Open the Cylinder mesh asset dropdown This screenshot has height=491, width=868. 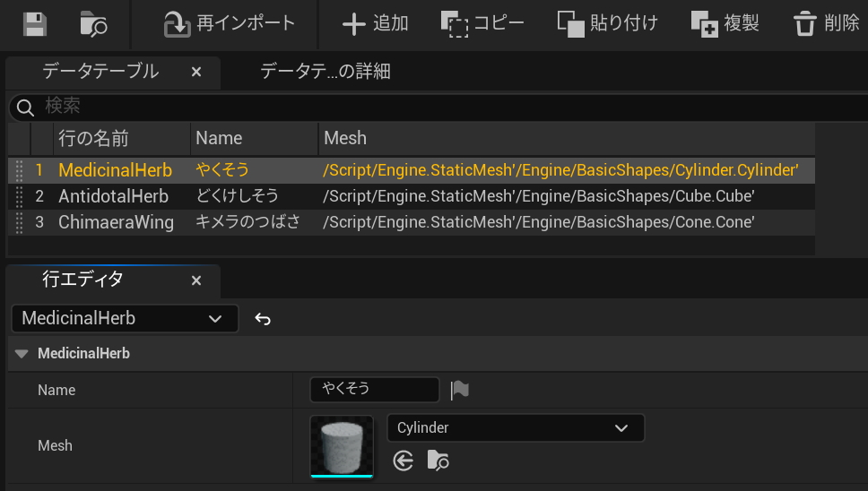(515, 428)
